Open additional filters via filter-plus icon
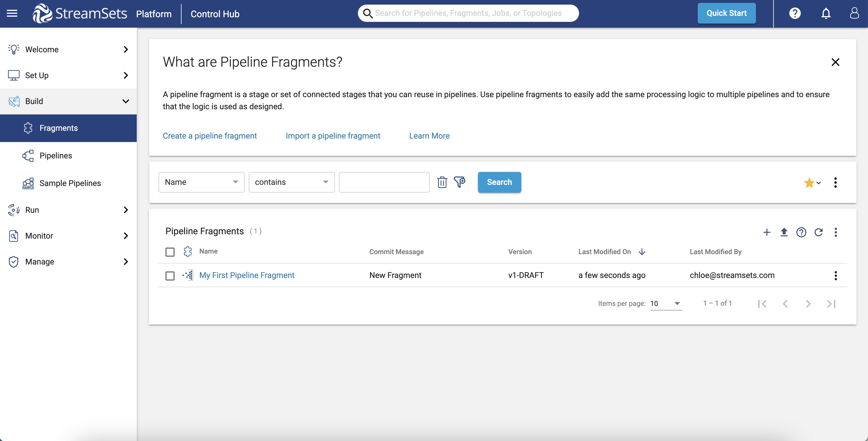Viewport: 868px width, 441px height. pyautogui.click(x=460, y=182)
